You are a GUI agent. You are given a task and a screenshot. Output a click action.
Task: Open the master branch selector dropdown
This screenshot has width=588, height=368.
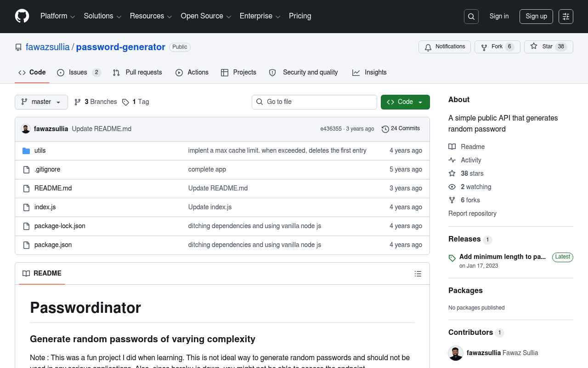pos(41,102)
